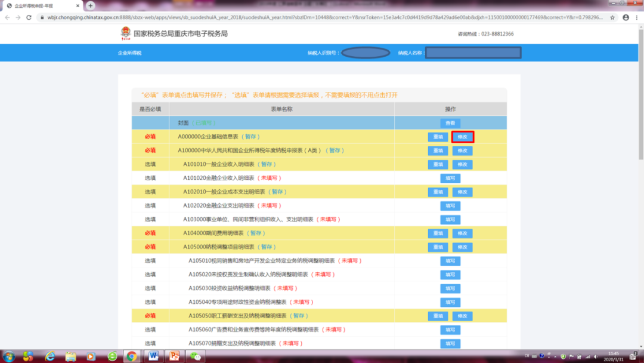Open the colorful clover app in taskbar
This screenshot has width=644, height=363.
(29, 356)
